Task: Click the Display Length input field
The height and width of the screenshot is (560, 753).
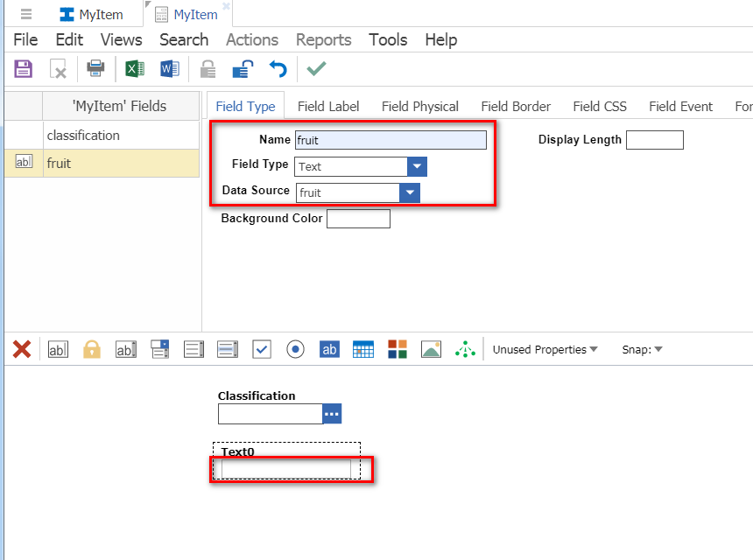Action: pos(655,140)
